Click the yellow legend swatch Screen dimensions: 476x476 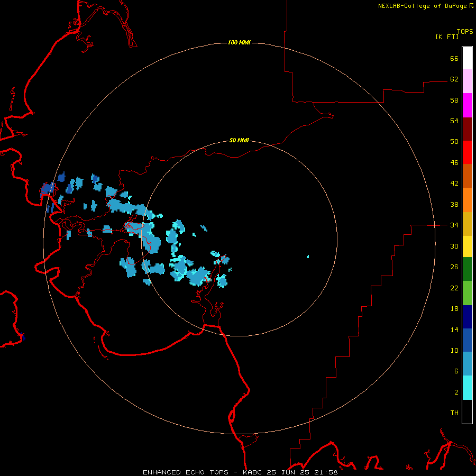[467, 246]
